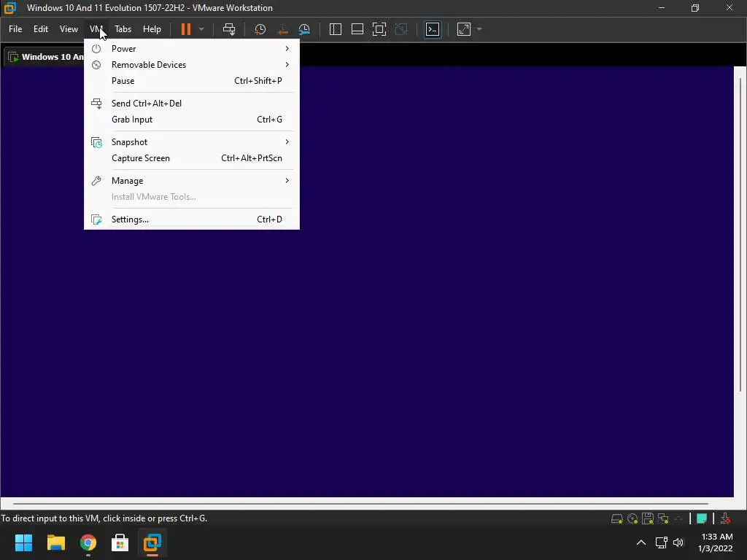Open the File menu
This screenshot has width=747, height=560.
pyautogui.click(x=15, y=29)
